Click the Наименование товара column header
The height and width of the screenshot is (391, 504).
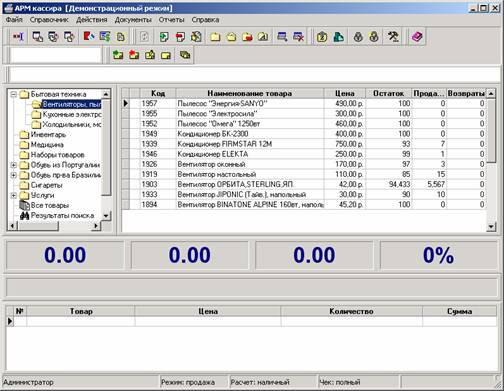(250, 93)
